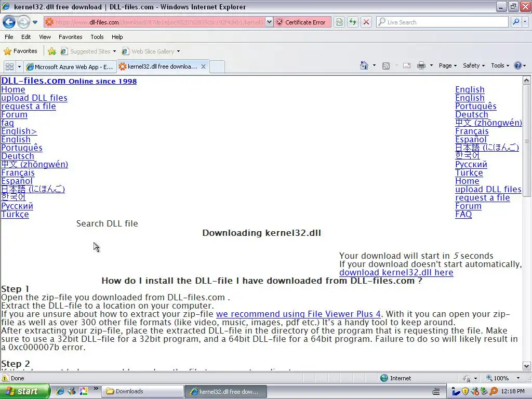Expand hidden Quick Launch items chevron

click(96, 389)
